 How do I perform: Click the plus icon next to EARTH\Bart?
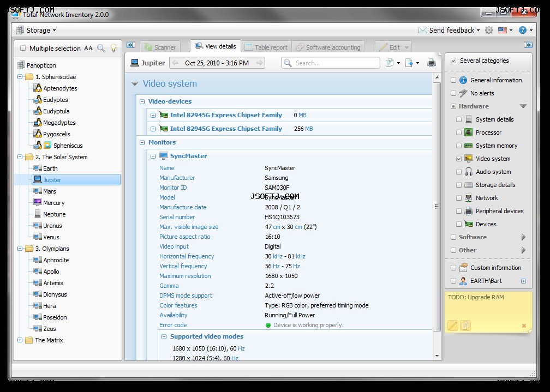[x=523, y=281]
